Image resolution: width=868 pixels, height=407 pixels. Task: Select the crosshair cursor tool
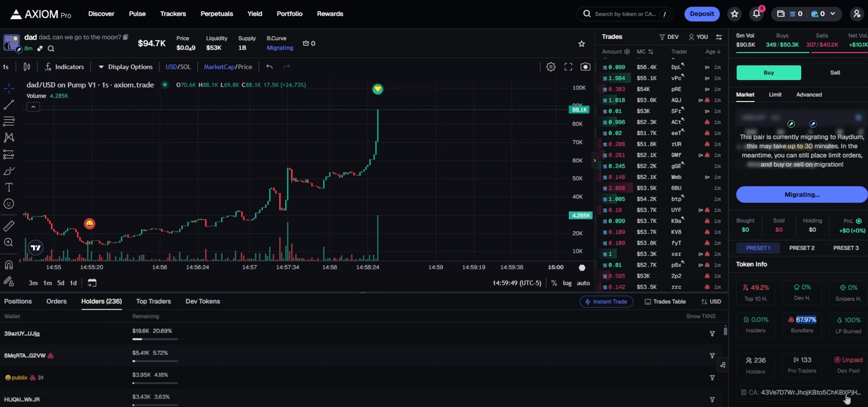[8, 88]
